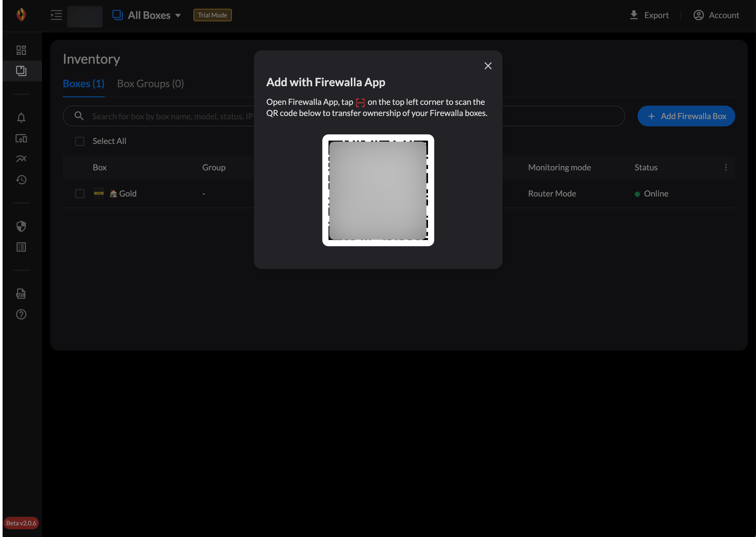Open the API document sidebar icon

[21, 294]
